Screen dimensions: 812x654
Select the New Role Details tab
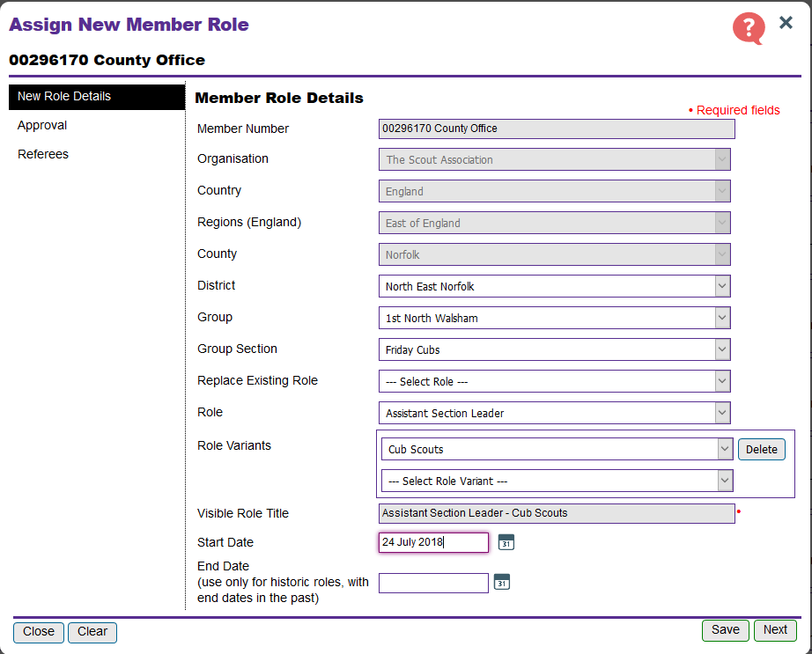click(64, 96)
